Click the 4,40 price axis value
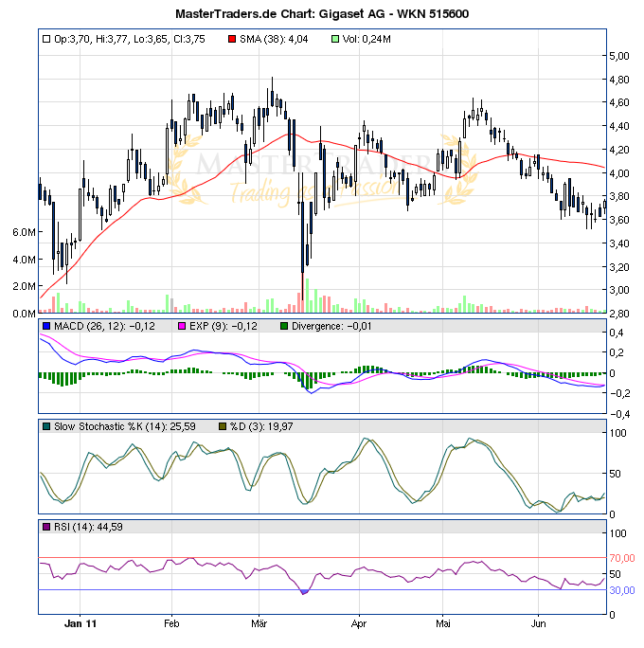 tap(619, 126)
